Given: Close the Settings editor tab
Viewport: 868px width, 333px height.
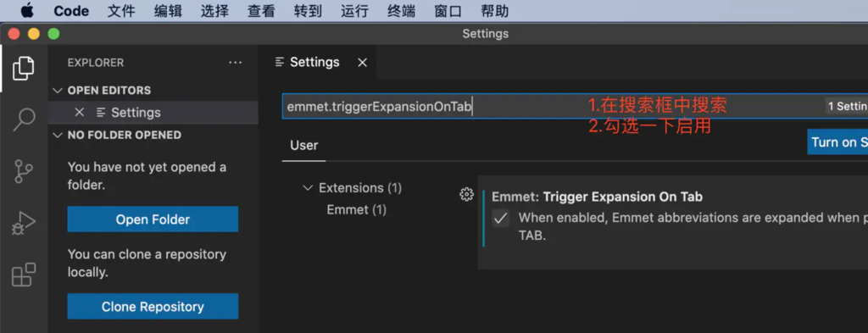Looking at the screenshot, I should click(x=362, y=63).
